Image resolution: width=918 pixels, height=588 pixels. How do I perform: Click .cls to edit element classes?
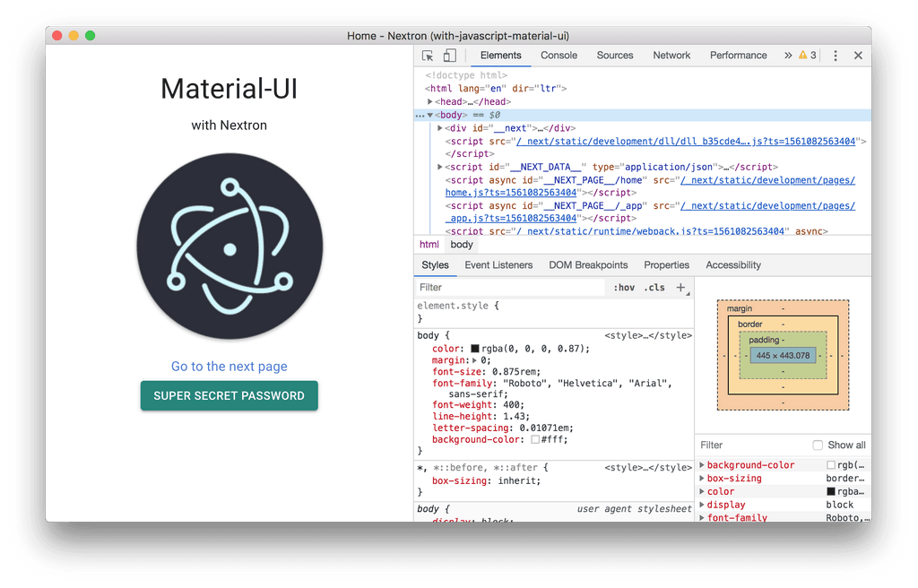(653, 287)
